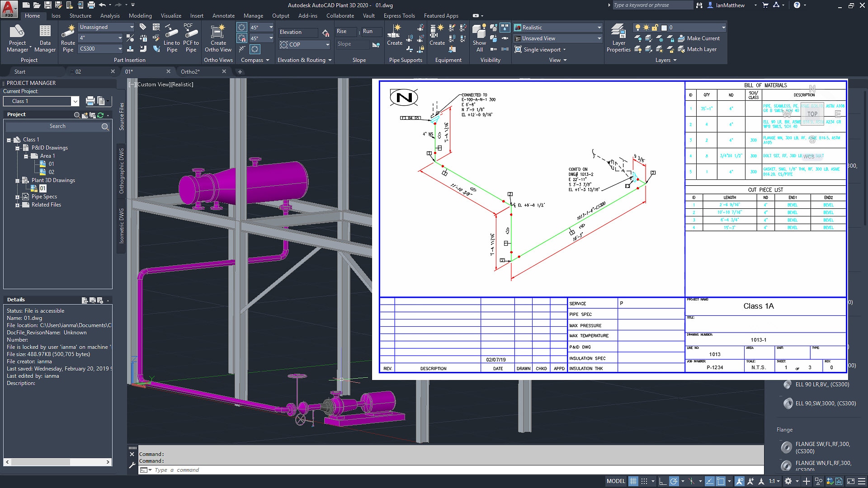Click the Add new tab plus button

pyautogui.click(x=240, y=71)
